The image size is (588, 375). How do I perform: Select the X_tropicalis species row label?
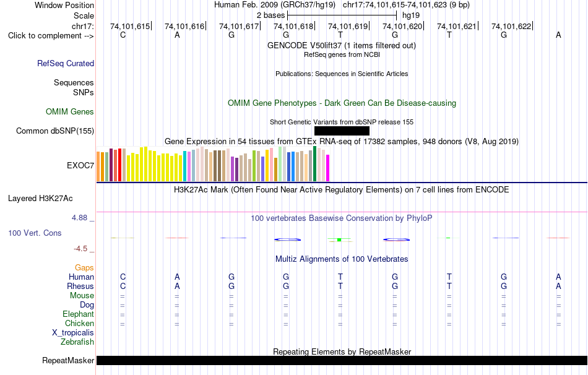point(73,333)
